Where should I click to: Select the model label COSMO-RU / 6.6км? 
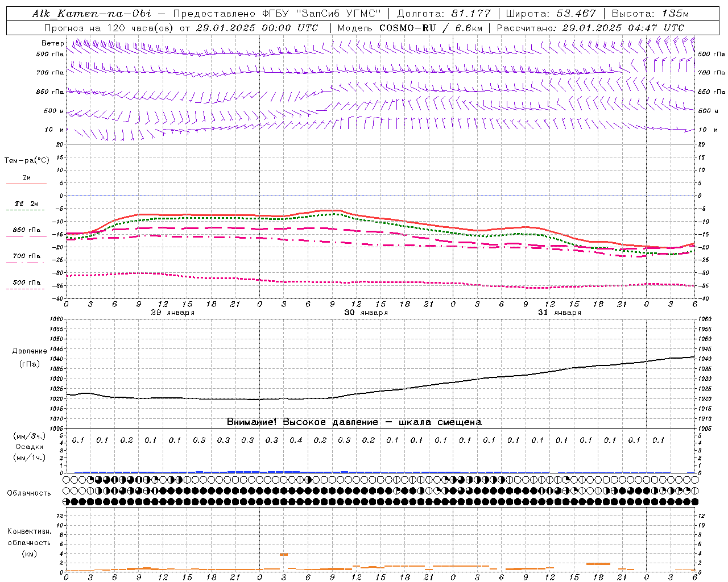tap(431, 28)
